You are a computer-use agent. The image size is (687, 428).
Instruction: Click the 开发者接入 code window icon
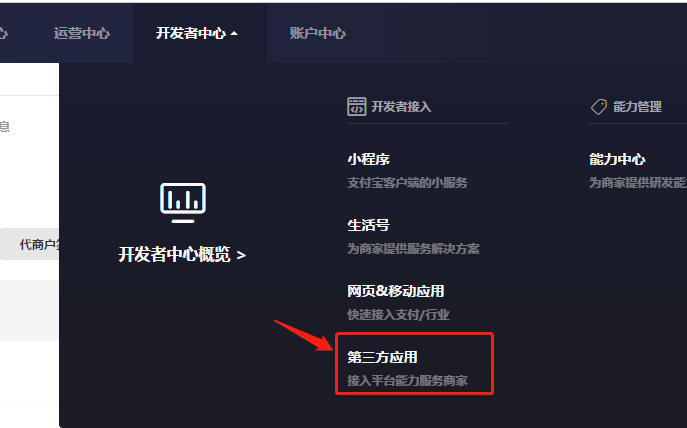tap(357, 106)
